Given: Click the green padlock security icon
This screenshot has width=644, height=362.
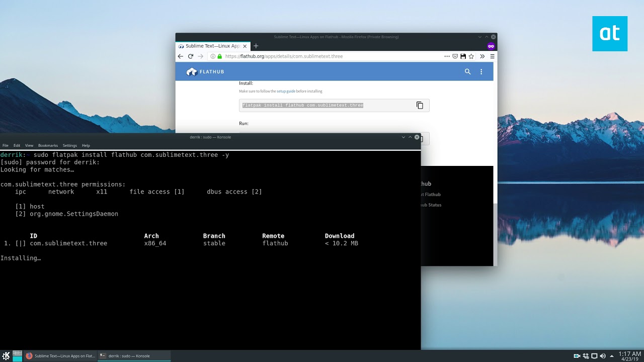Looking at the screenshot, I should 219,56.
